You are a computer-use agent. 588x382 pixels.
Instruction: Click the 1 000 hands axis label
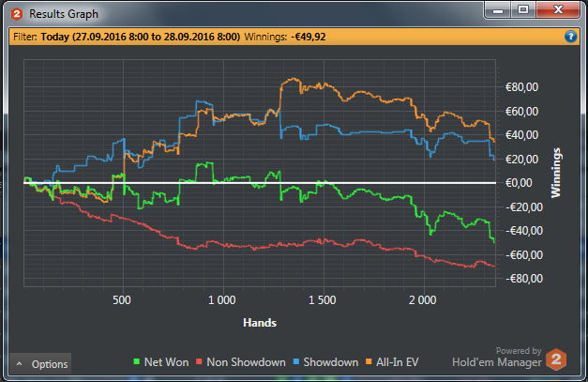[222, 300]
